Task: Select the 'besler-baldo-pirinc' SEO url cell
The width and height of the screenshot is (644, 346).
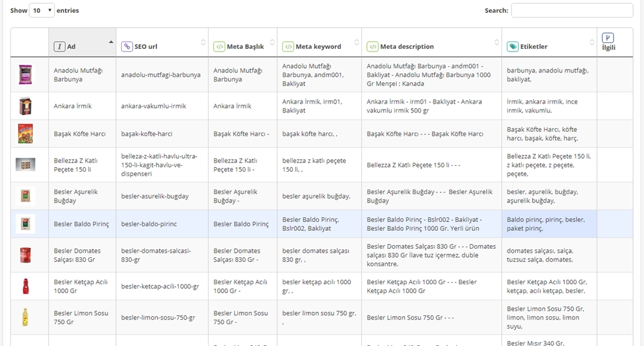Action: 162,224
